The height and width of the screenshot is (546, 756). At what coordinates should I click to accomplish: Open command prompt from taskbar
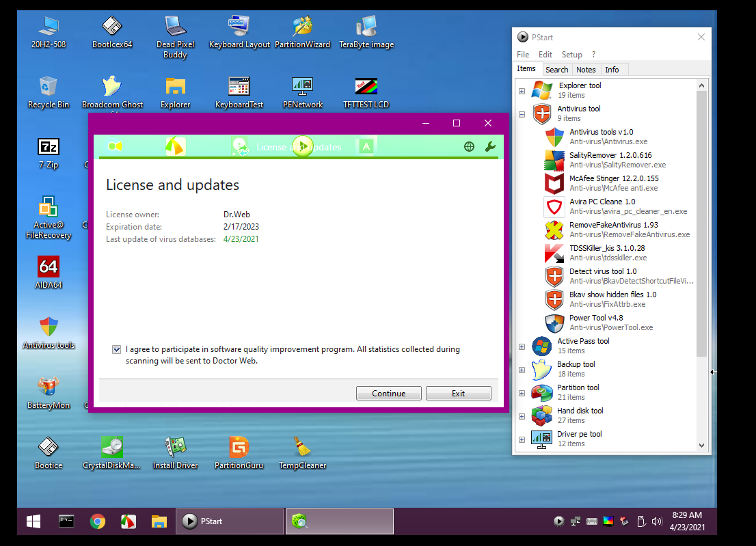coord(66,521)
